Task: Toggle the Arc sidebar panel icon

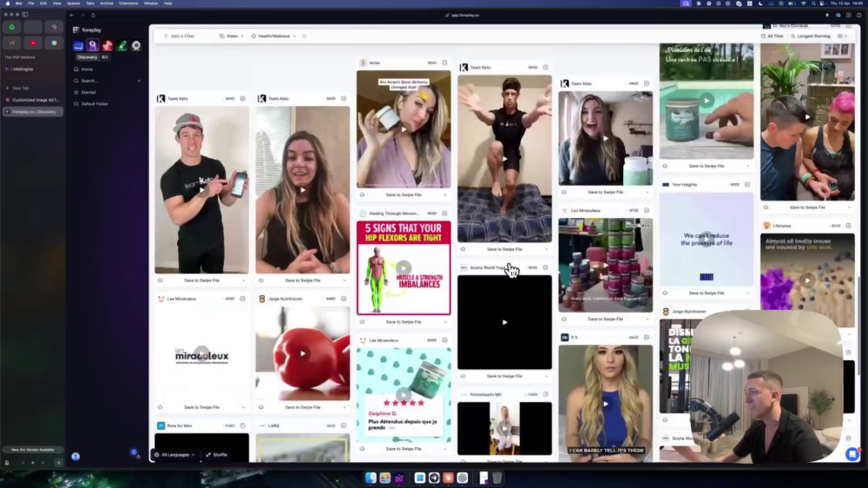Action: coord(25,15)
